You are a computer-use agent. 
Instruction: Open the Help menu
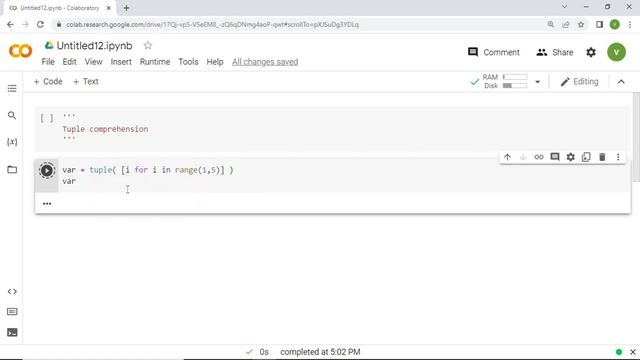pyautogui.click(x=215, y=62)
